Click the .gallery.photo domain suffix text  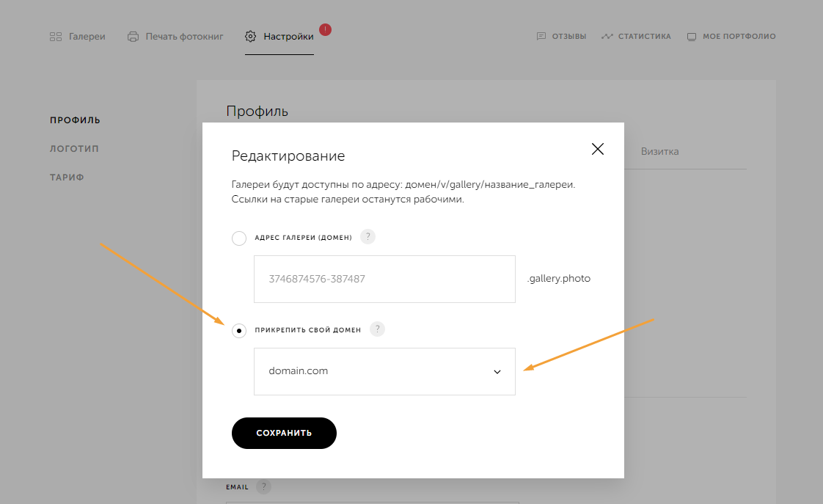point(558,279)
